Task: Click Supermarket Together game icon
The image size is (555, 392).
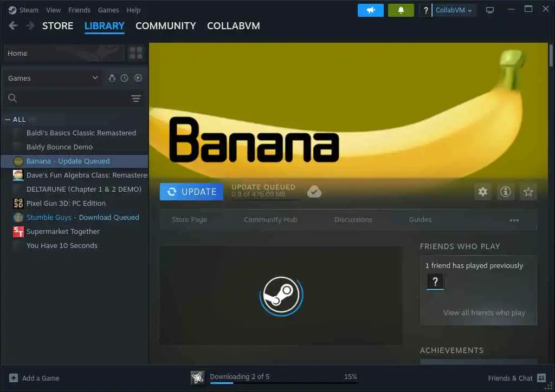Action: [18, 232]
